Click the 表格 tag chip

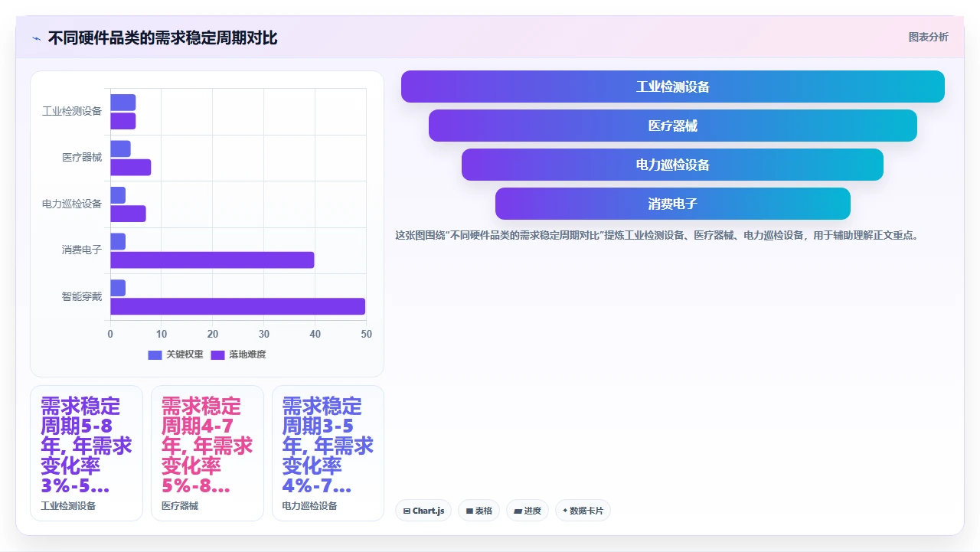click(x=479, y=511)
